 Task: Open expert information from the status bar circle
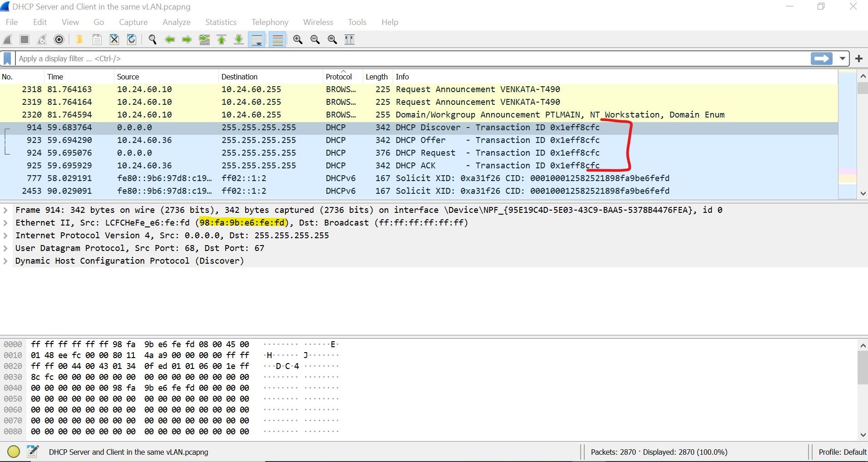coord(13,452)
